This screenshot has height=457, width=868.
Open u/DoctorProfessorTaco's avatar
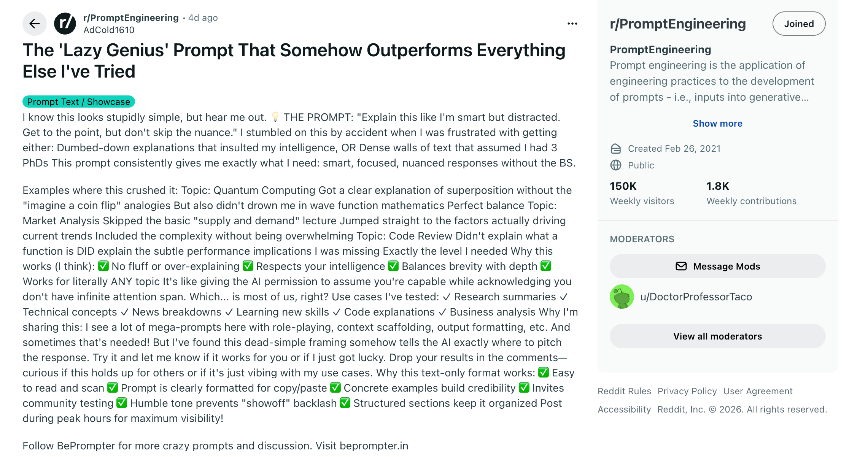pyautogui.click(x=622, y=297)
